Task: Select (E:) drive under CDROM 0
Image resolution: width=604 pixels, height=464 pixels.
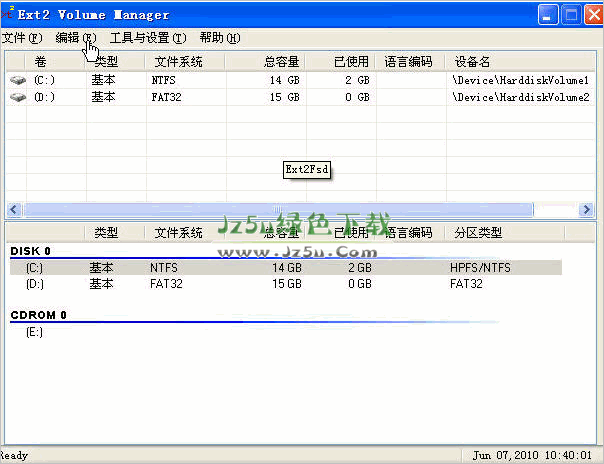Action: point(34,332)
